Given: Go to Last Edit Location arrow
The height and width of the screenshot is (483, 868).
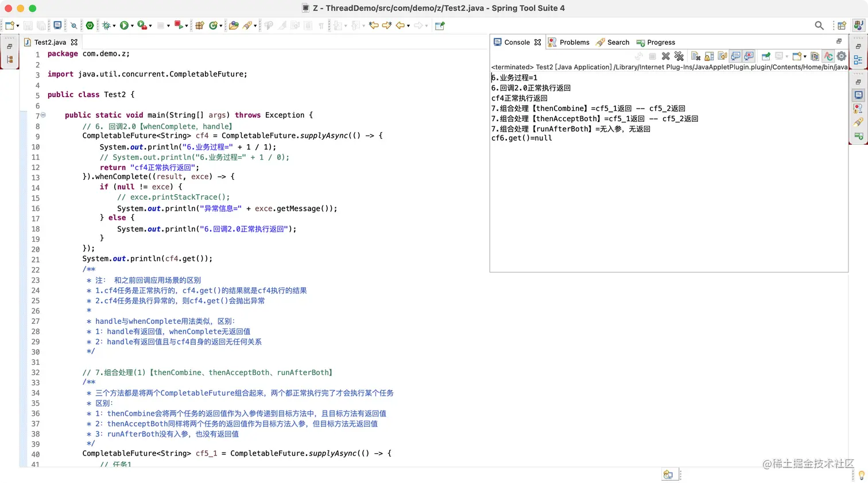Looking at the screenshot, I should pos(374,25).
